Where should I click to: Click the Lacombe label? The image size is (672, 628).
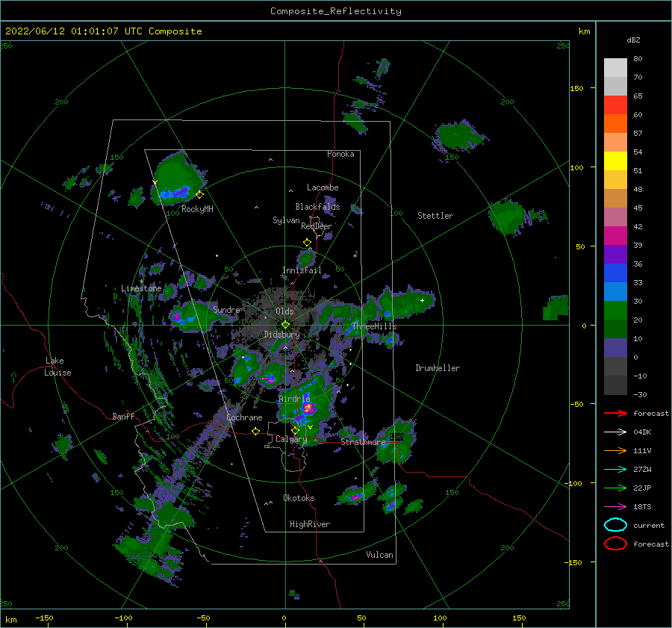[323, 187]
